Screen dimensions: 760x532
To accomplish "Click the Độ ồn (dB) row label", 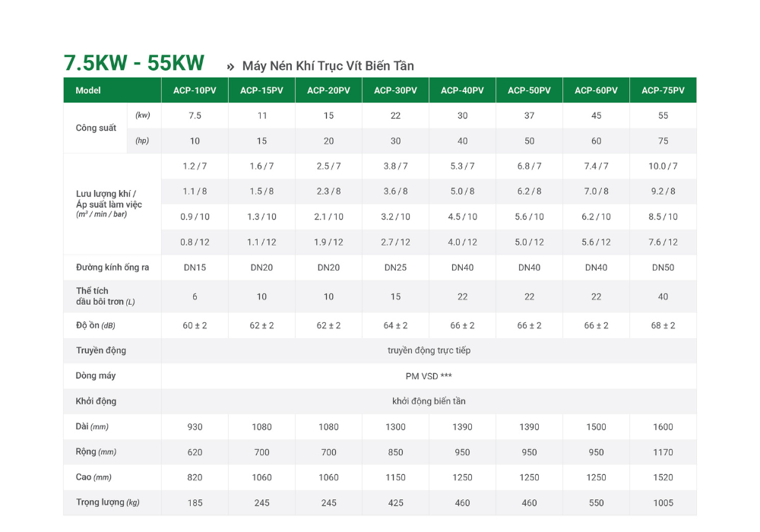I will pos(96,325).
